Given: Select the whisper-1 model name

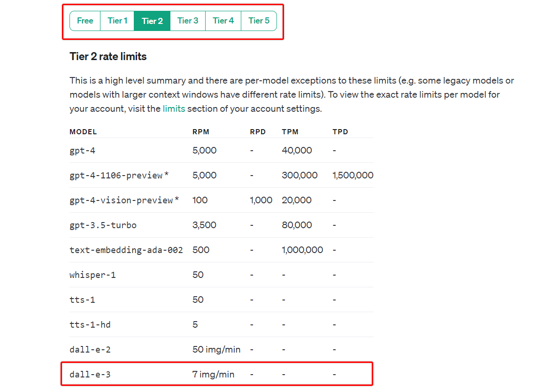Looking at the screenshot, I should coord(93,275).
